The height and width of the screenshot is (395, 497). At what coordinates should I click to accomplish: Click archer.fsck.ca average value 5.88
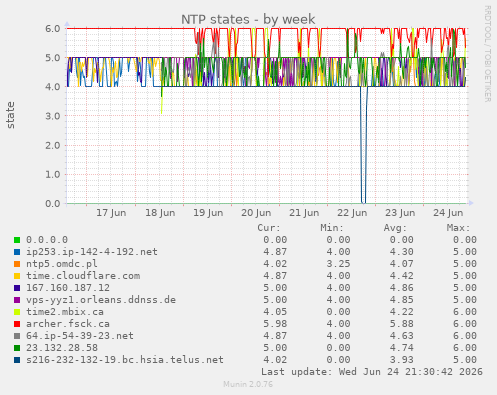click(x=402, y=324)
